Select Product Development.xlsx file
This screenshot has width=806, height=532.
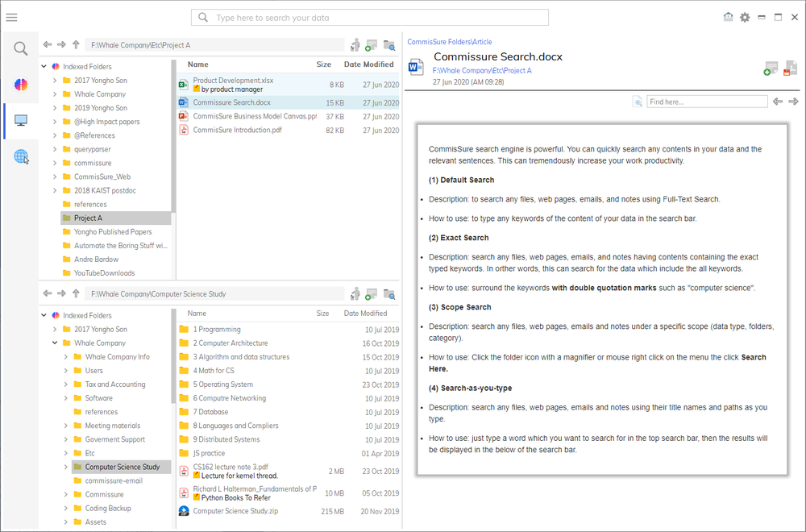coord(288,85)
